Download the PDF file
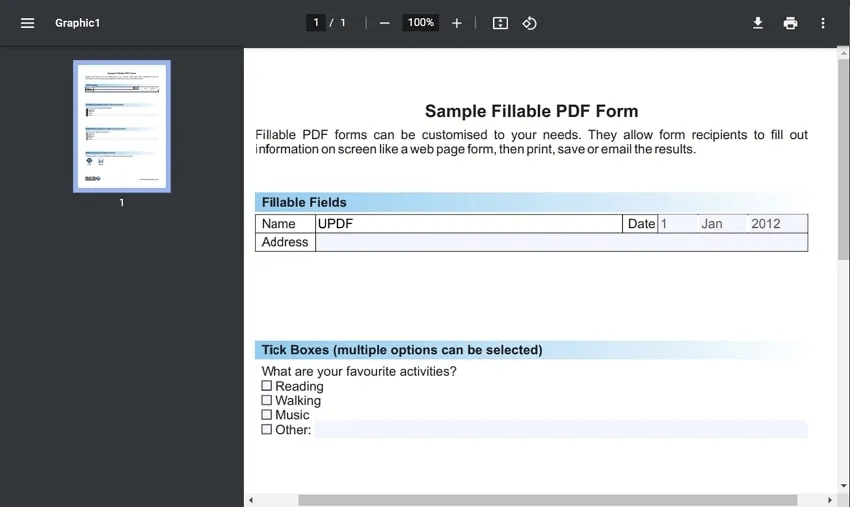850x507 pixels. pyautogui.click(x=758, y=23)
